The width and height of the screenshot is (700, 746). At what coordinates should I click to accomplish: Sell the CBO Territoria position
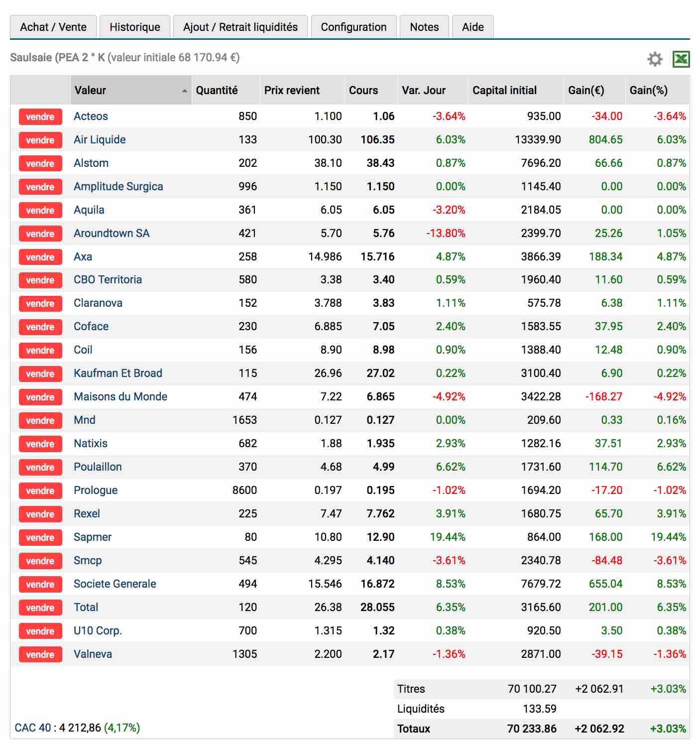pyautogui.click(x=40, y=280)
